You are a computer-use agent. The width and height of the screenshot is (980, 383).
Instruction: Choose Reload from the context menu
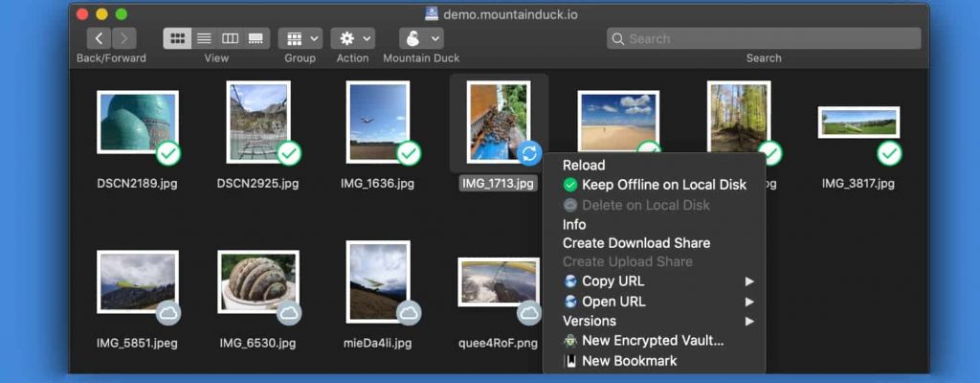click(584, 165)
